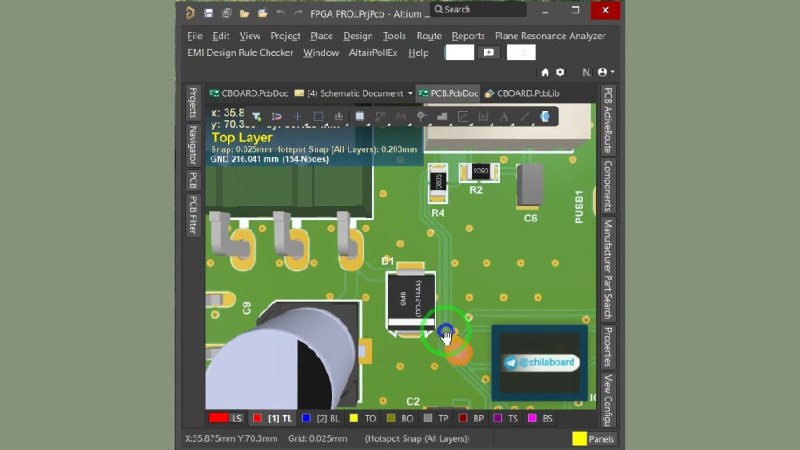
Task: Choose the Select by rectangle tool
Action: (x=318, y=117)
